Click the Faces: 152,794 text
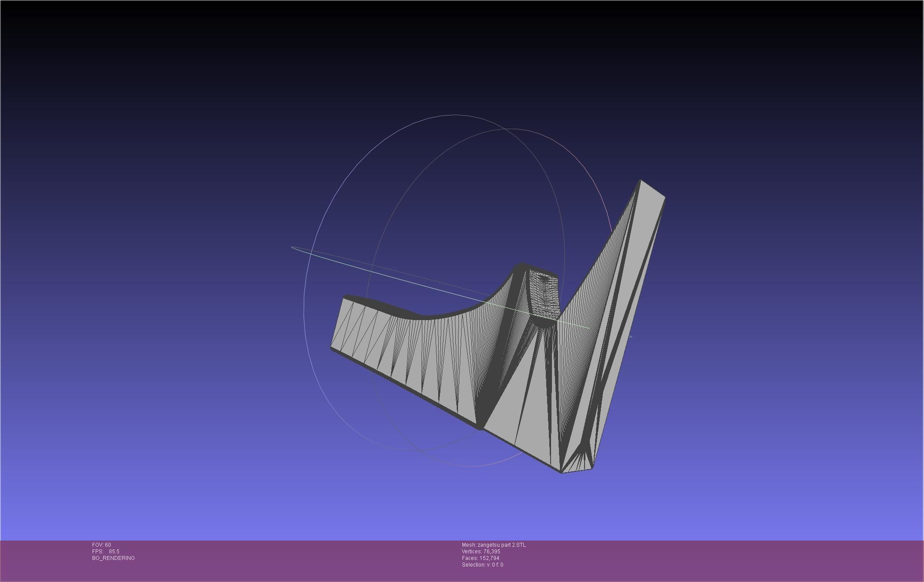 pyautogui.click(x=481, y=558)
